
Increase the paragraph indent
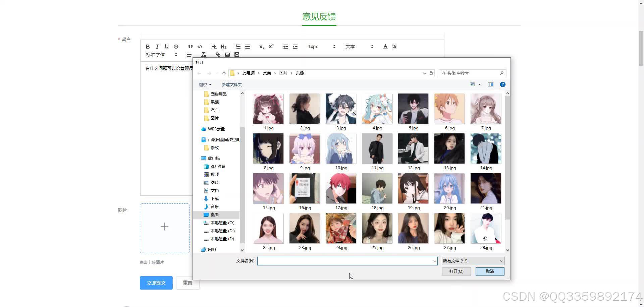point(295,47)
